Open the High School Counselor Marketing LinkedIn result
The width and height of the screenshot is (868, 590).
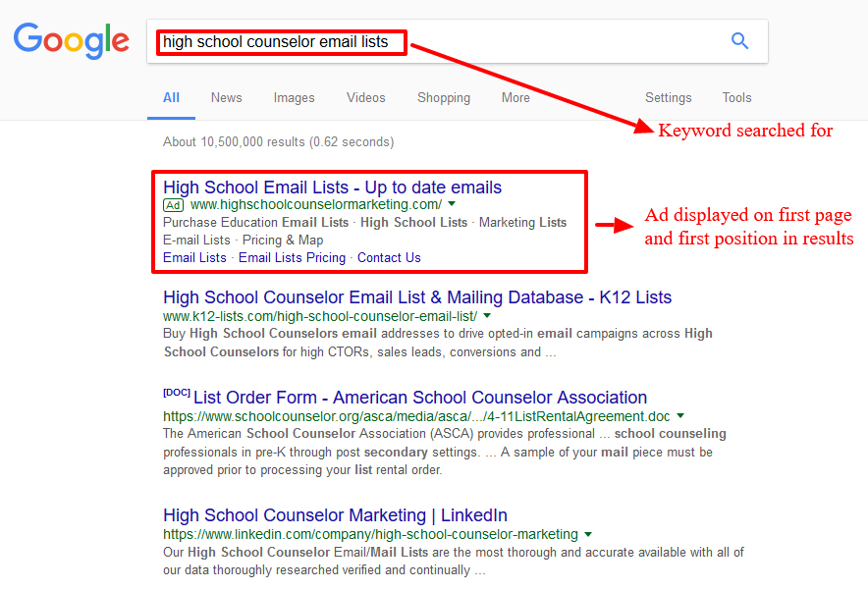click(x=335, y=515)
